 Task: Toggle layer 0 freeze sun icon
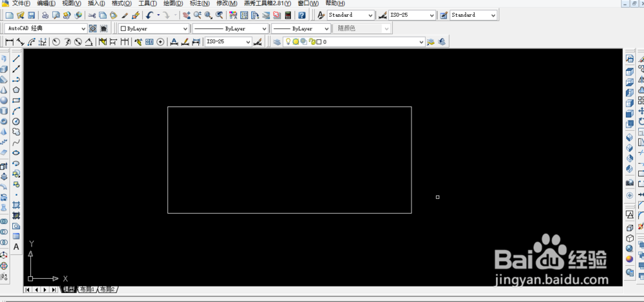pyautogui.click(x=296, y=42)
